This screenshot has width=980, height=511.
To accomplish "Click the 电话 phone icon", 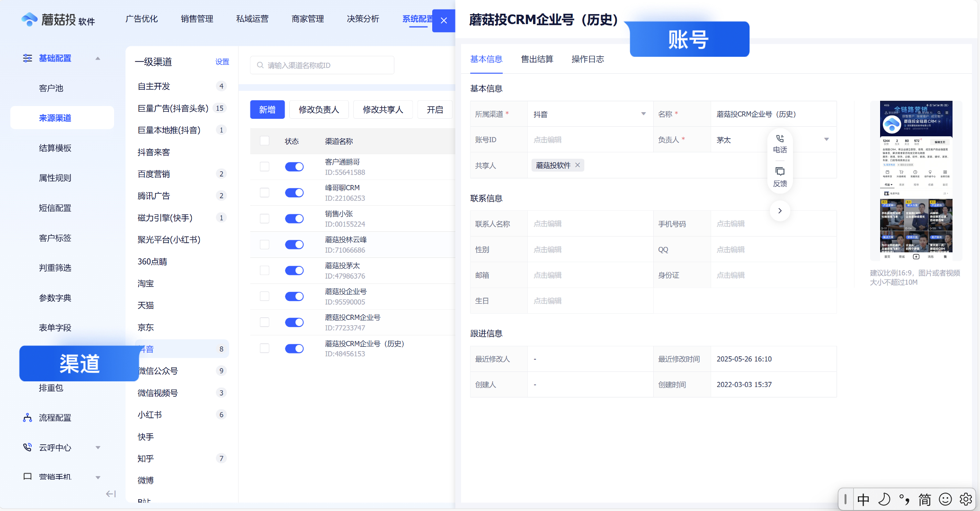I will (780, 139).
